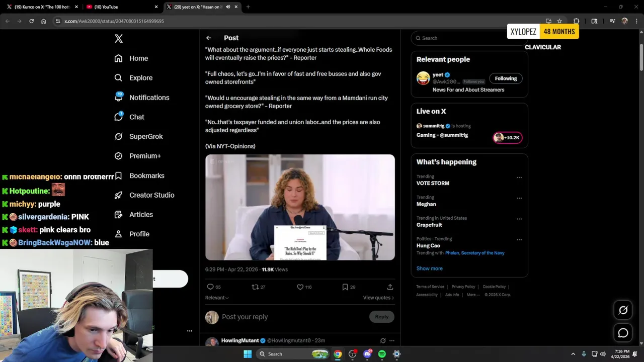Click the Grok icon on HowlingMutant's reply
The height and width of the screenshot is (362, 644).
click(383, 340)
